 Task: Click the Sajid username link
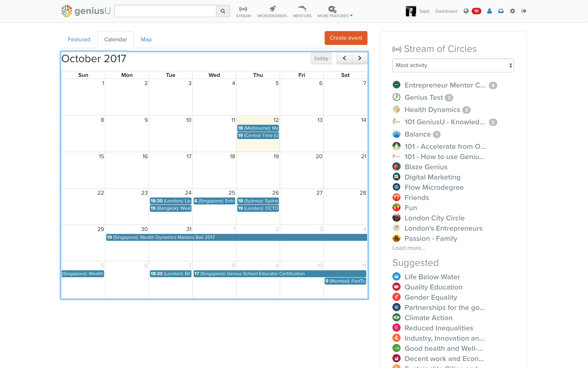coord(424,11)
